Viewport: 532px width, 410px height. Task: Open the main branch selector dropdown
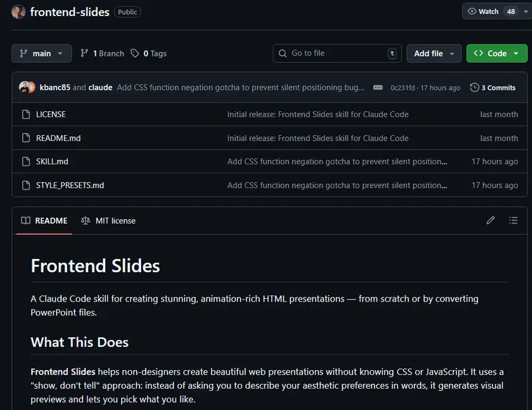[x=41, y=53]
